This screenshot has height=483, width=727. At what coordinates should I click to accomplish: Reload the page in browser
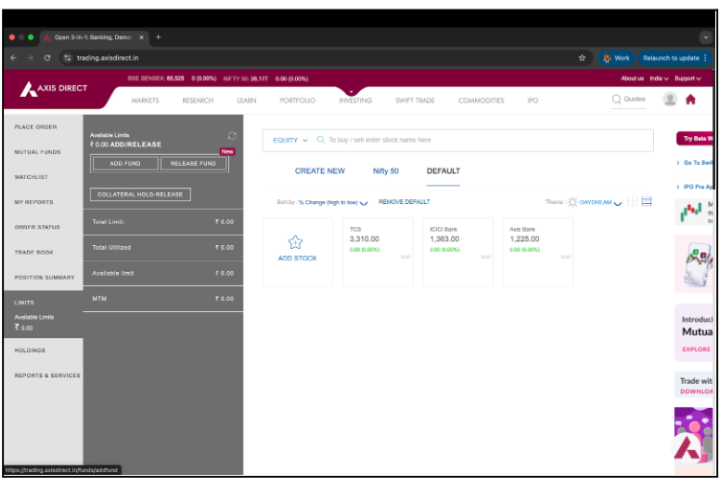coord(47,58)
